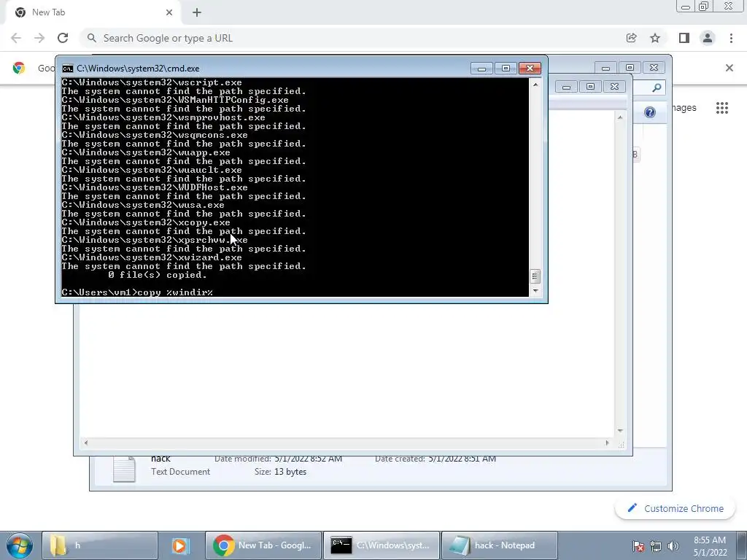Go back in Chrome history

16,38
